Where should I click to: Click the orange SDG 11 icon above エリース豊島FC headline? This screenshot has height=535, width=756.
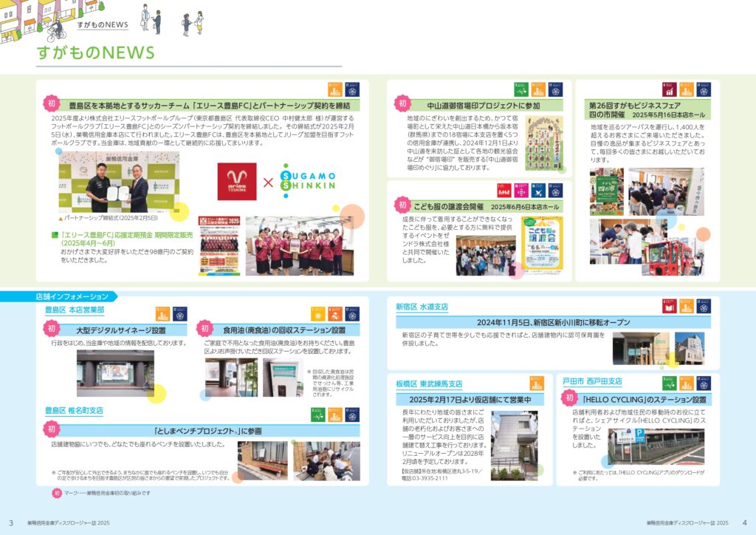(335, 89)
